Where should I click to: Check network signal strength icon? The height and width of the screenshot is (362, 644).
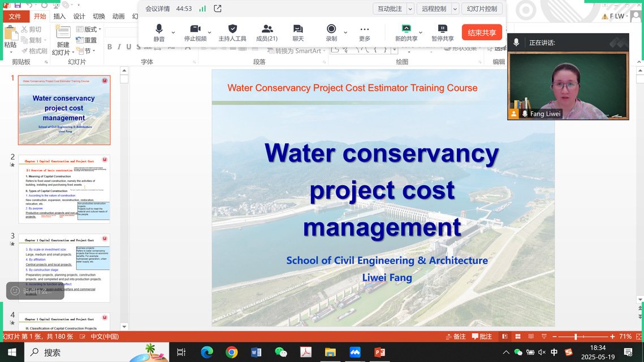(202, 8)
